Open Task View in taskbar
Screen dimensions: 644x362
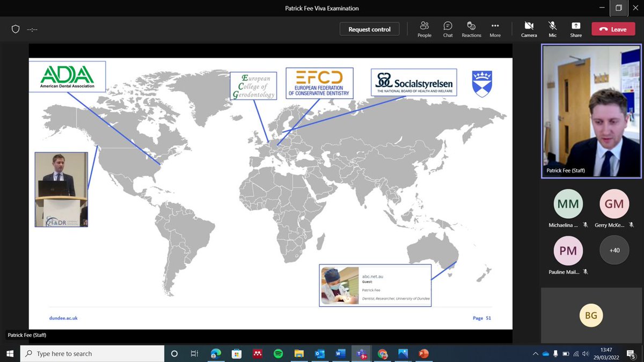point(195,353)
